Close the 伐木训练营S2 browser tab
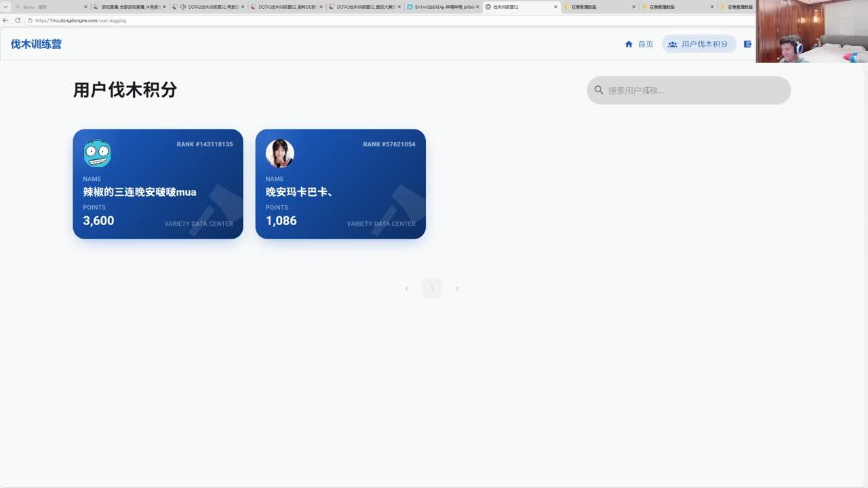This screenshot has width=868, height=488. point(556,7)
